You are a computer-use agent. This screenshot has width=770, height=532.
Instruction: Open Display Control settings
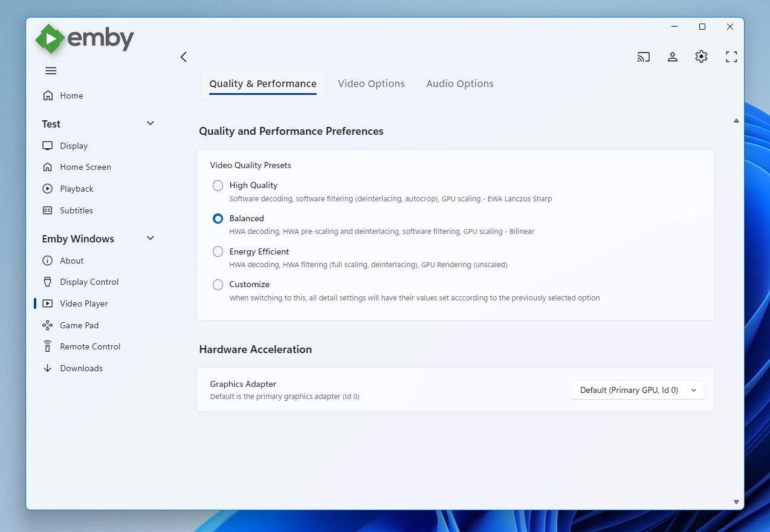(x=89, y=282)
